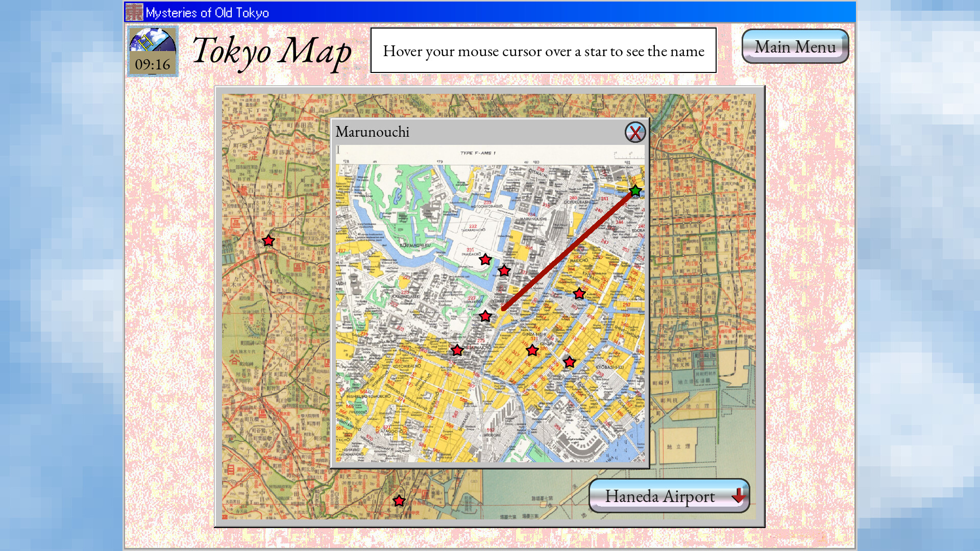Click the 09:16 clock globe icon
The image size is (980, 551).
point(152,50)
